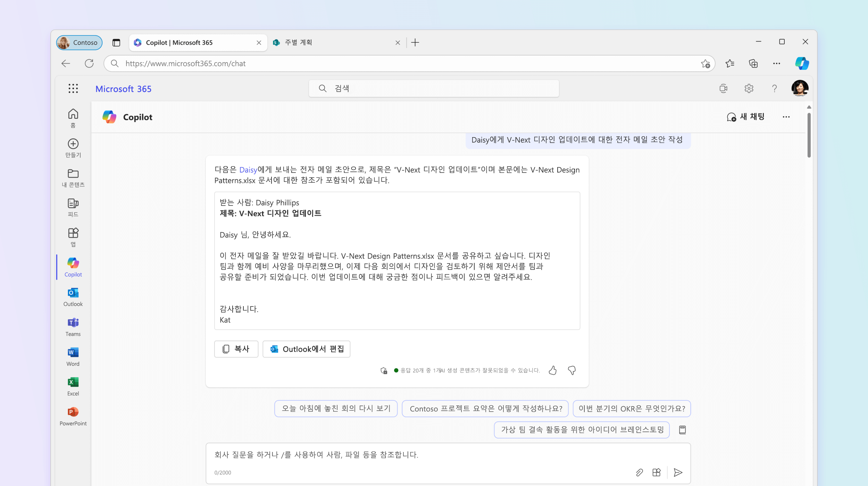
Task: Open the Apps (앱) sidebar item
Action: (73, 237)
